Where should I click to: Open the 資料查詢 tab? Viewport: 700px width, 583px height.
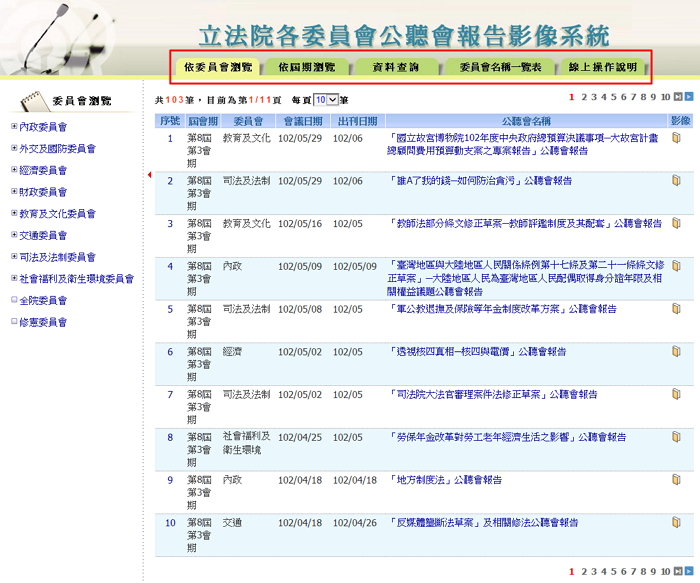(395, 68)
